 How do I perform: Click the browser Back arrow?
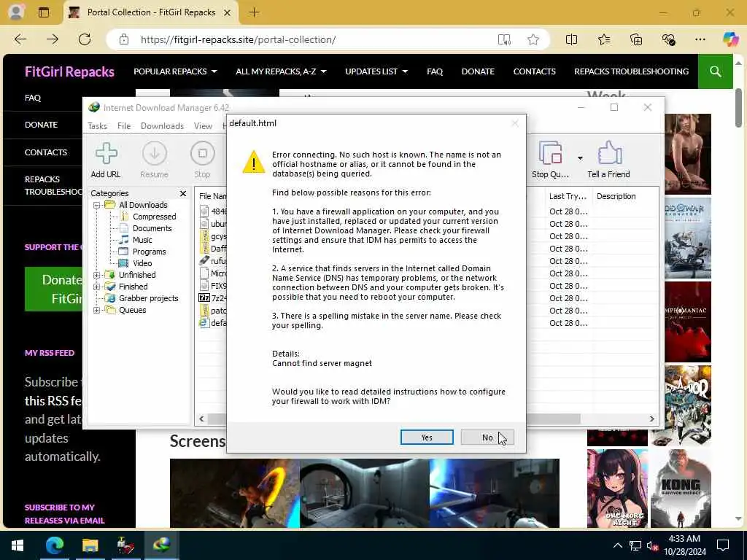[20, 39]
